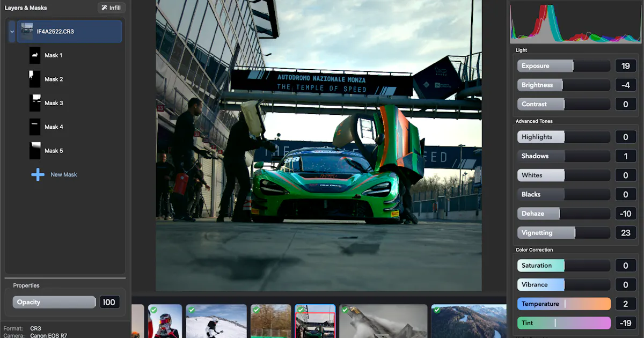Image resolution: width=644 pixels, height=338 pixels.
Task: Click the Infill button label
Action: point(116,8)
